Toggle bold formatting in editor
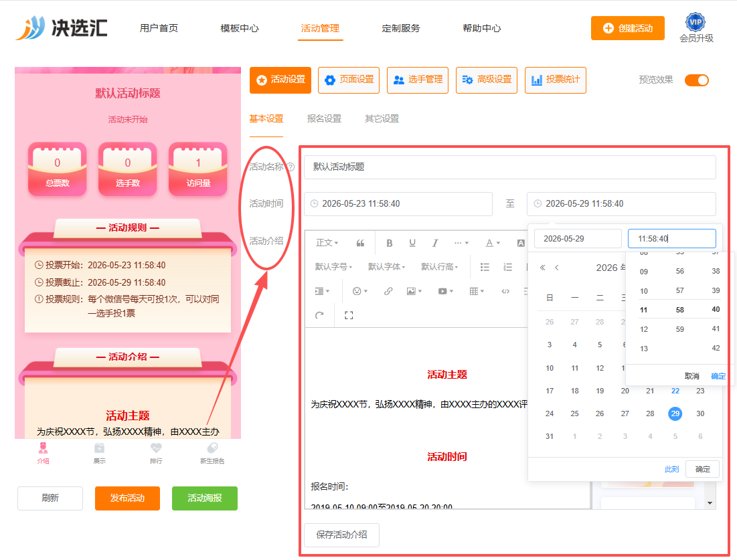The height and width of the screenshot is (560, 737). pyautogui.click(x=389, y=243)
